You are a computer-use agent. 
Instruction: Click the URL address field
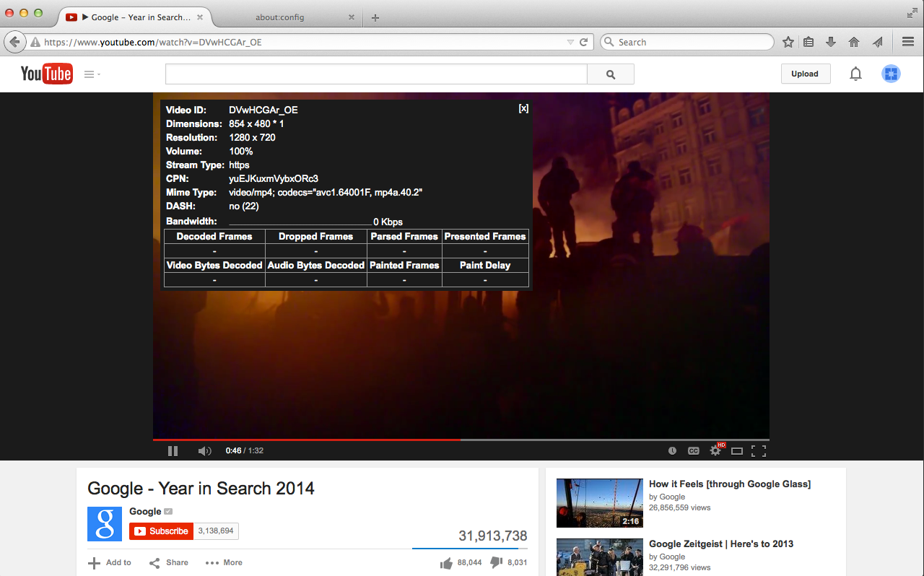coord(303,43)
